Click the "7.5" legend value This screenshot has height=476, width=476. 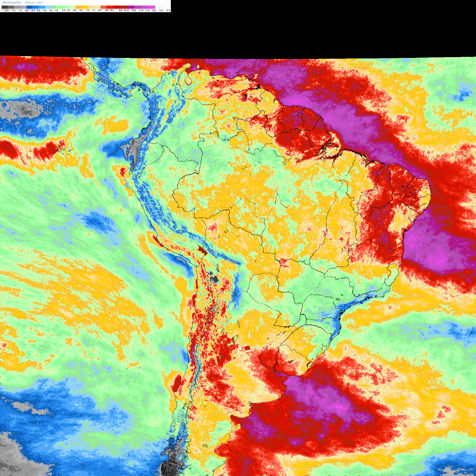point(94,10)
